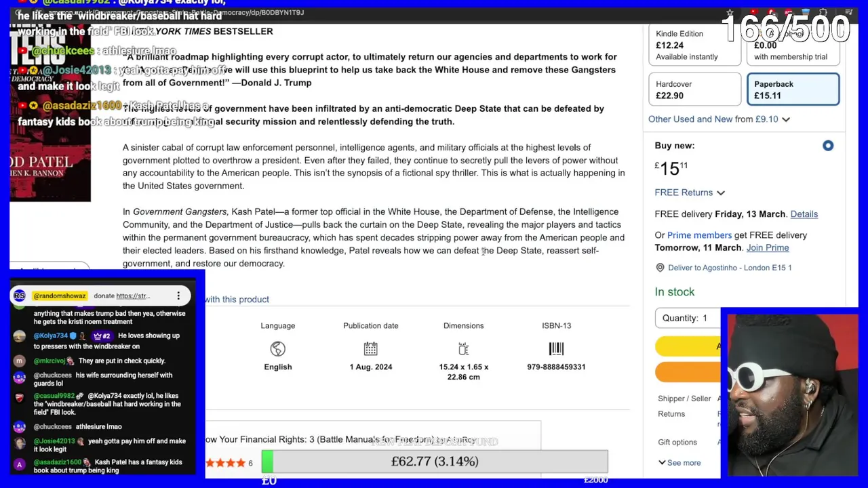Image resolution: width=868 pixels, height=488 pixels.
Task: Click the 166/500 counter overlay
Action: 785,29
